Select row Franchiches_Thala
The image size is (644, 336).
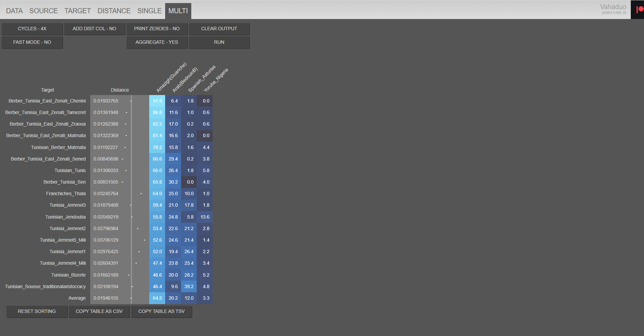(x=65, y=193)
